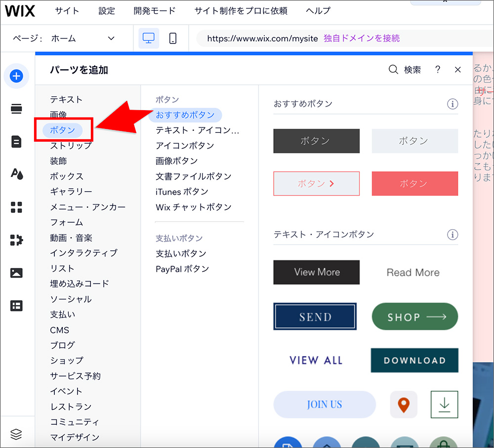Select テキスト category in parts list
This screenshot has width=494, height=448.
pyautogui.click(x=66, y=100)
